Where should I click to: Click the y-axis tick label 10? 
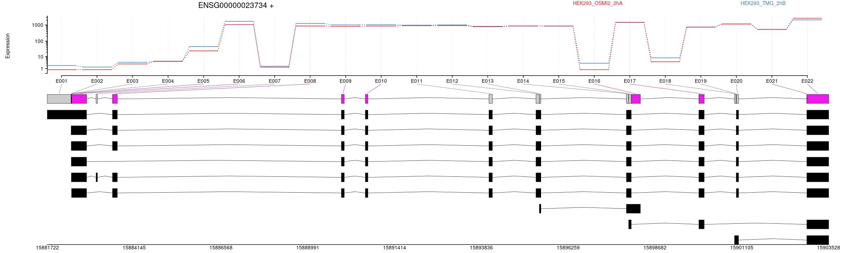pyautogui.click(x=41, y=57)
